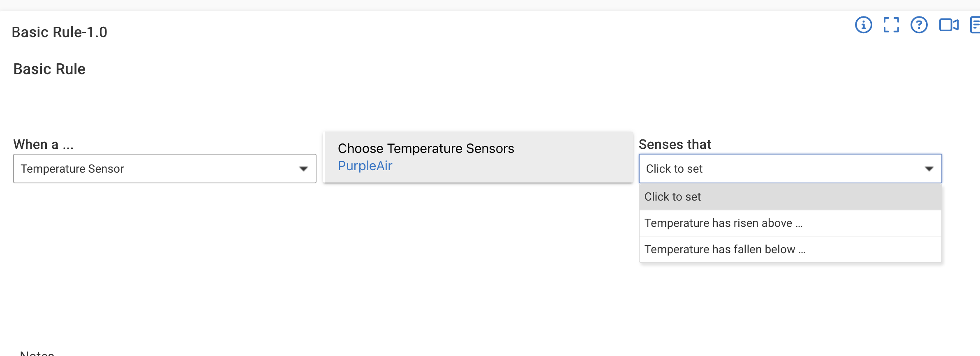Click the 'Senses that' label
The image size is (980, 356).
click(x=675, y=144)
